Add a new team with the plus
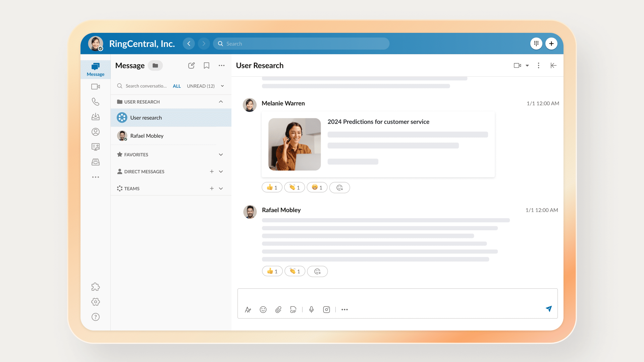Screen dimensions: 644x362 tap(212, 189)
